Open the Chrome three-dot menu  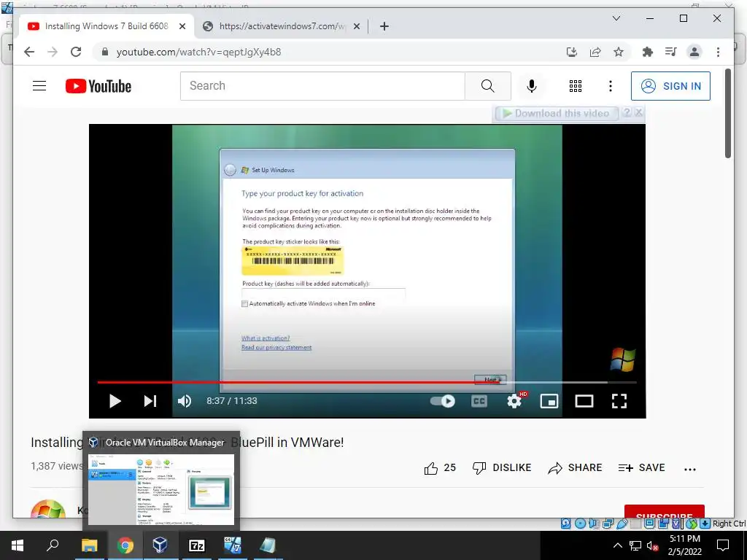pyautogui.click(x=718, y=52)
